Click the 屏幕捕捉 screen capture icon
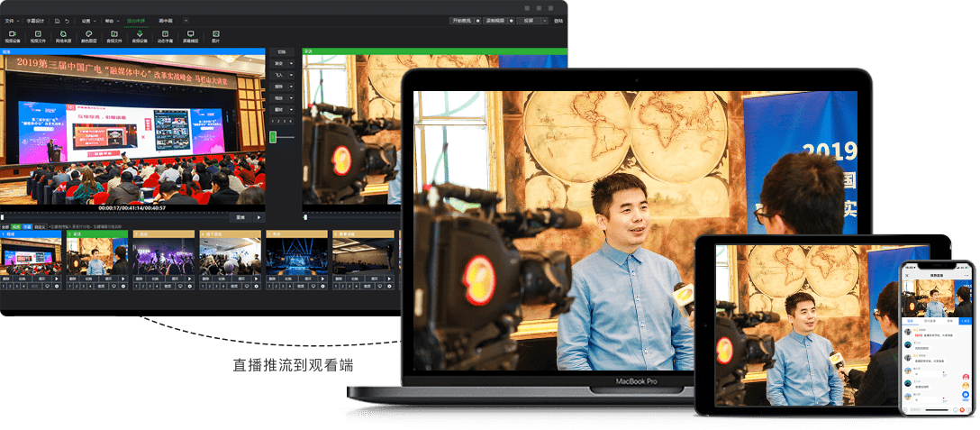 pyautogui.click(x=191, y=33)
